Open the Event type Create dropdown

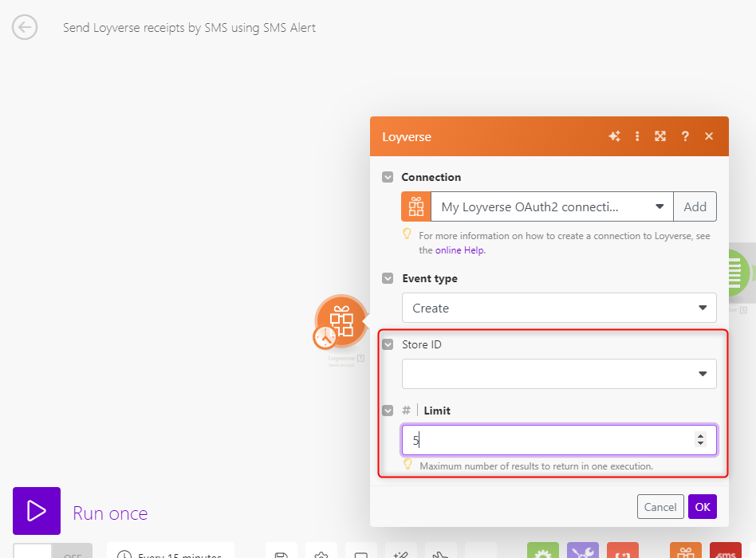click(x=558, y=308)
